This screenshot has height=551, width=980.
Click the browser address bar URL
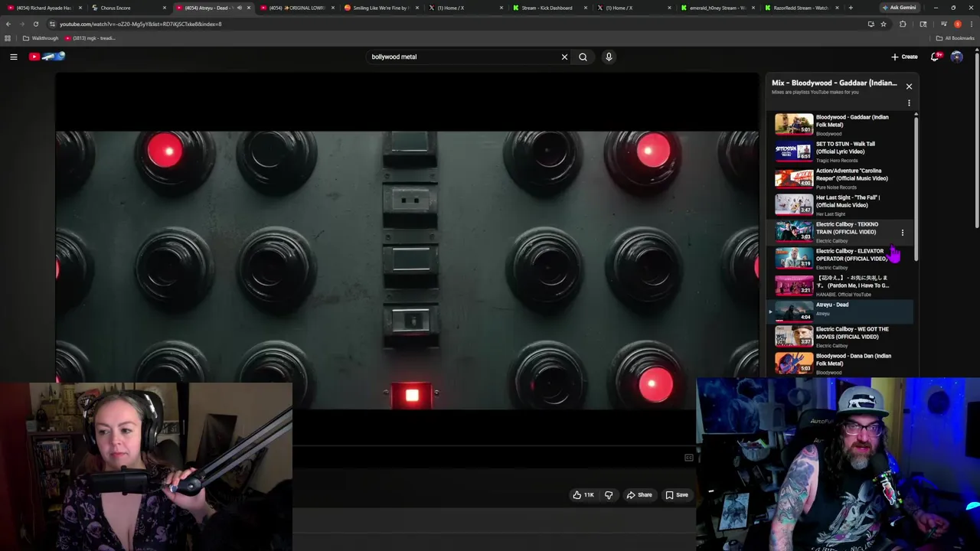[141, 24]
